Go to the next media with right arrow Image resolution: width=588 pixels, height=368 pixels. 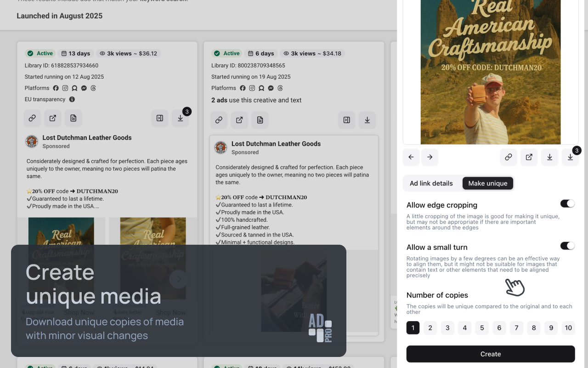click(x=430, y=157)
